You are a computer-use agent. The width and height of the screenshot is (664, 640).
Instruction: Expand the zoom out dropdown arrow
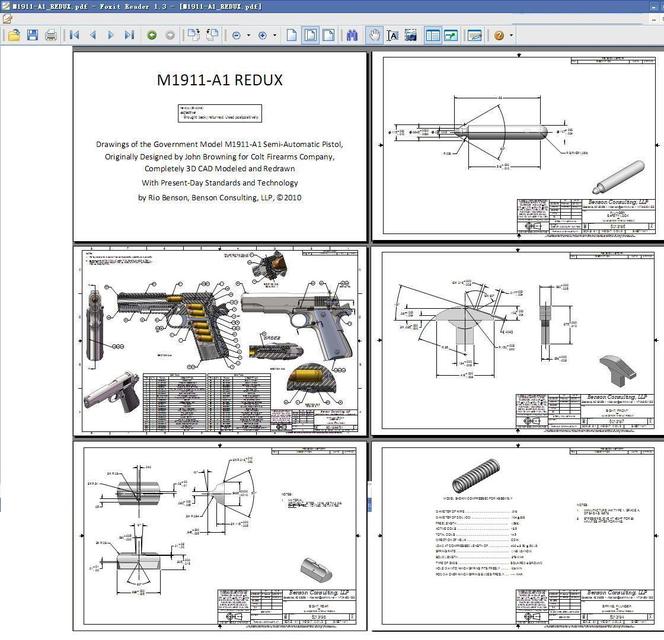(249, 35)
